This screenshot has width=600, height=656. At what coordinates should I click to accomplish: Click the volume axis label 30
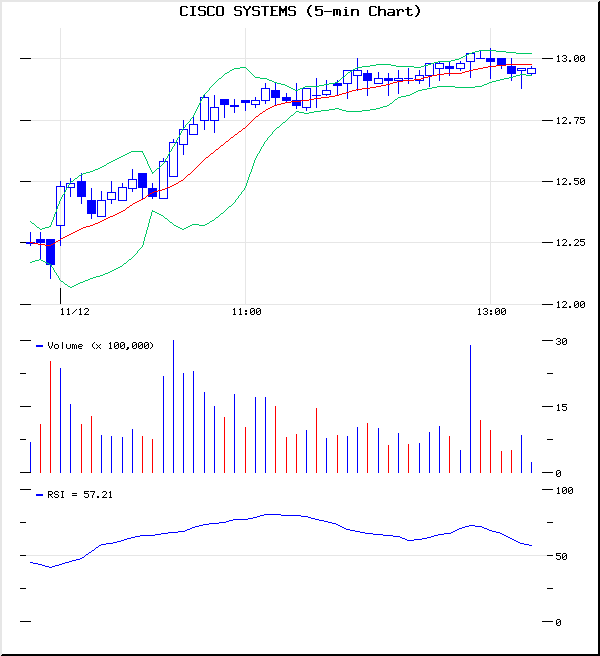click(x=562, y=341)
